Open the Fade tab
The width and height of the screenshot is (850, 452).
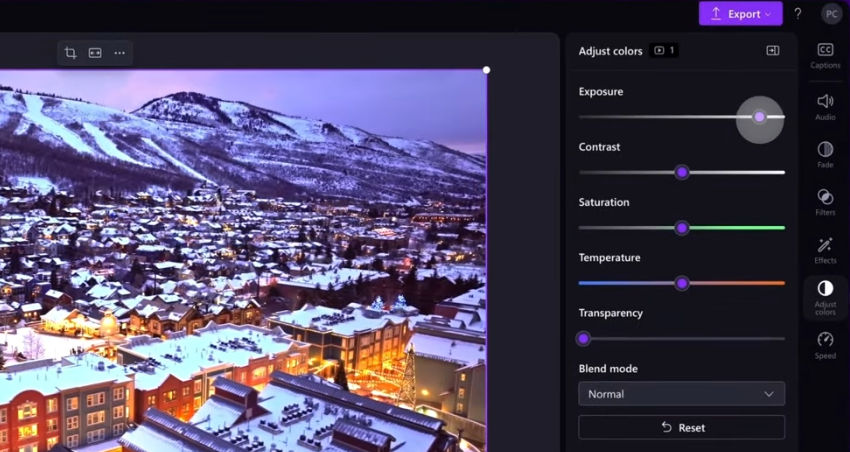(x=825, y=154)
